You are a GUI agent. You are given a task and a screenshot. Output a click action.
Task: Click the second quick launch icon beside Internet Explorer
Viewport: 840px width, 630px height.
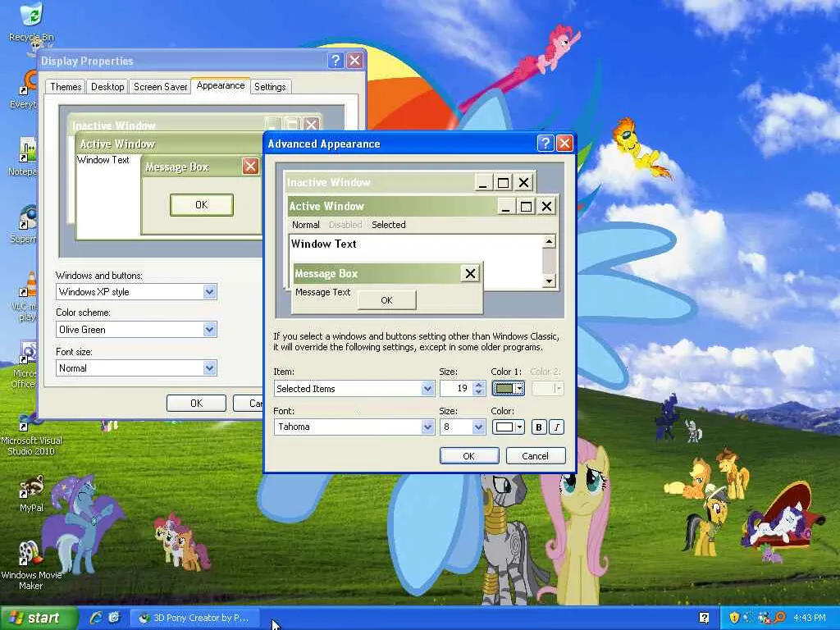[x=114, y=618]
